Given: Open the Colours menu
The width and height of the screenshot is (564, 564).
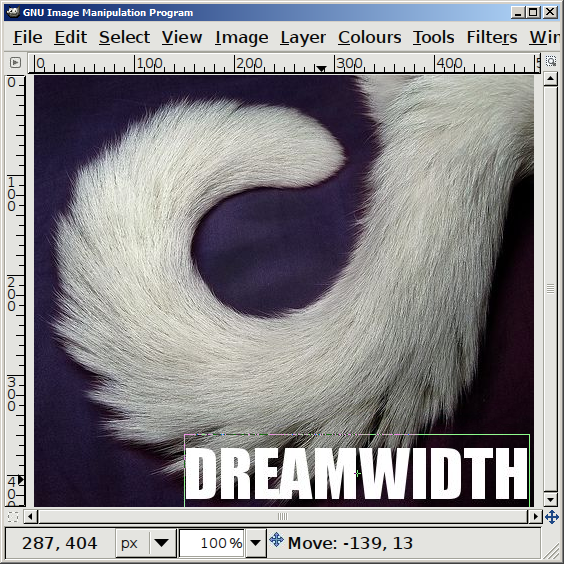Looking at the screenshot, I should [369, 37].
